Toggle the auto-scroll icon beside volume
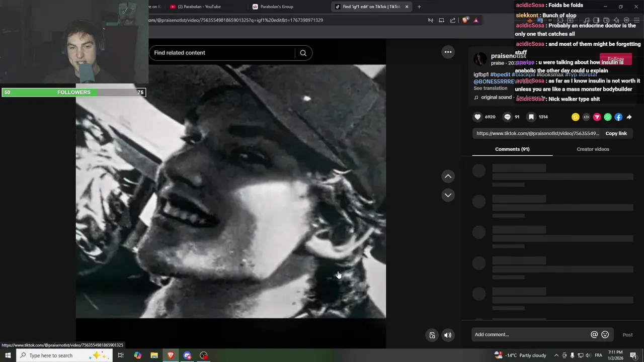Image resolution: width=644 pixels, height=362 pixels. pyautogui.click(x=432, y=335)
